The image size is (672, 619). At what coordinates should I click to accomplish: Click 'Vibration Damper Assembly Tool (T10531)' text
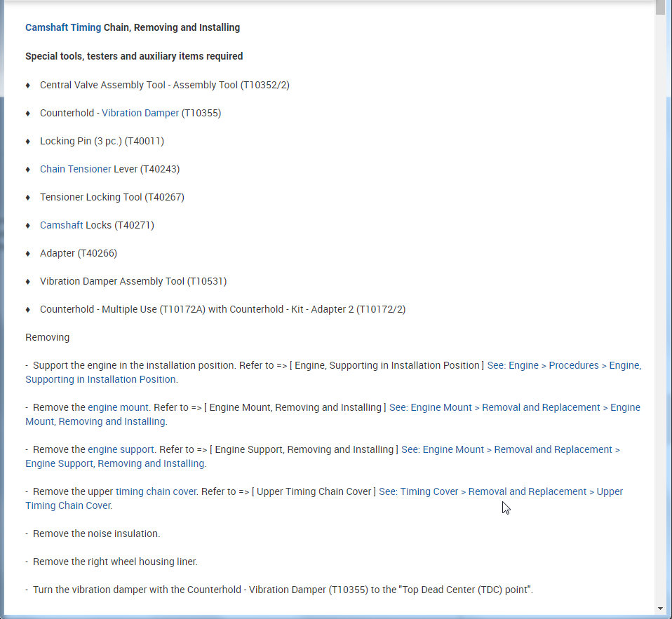133,281
